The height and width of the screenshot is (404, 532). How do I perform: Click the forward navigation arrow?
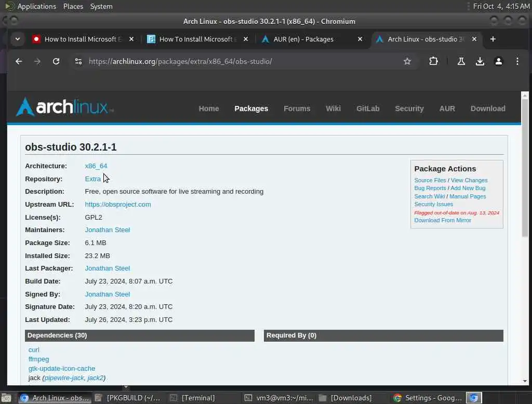[x=37, y=61]
